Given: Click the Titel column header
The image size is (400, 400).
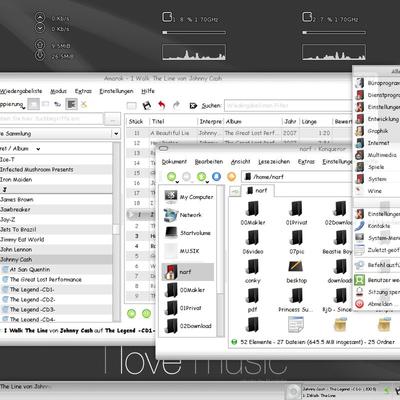Looking at the screenshot, I should 173,122.
